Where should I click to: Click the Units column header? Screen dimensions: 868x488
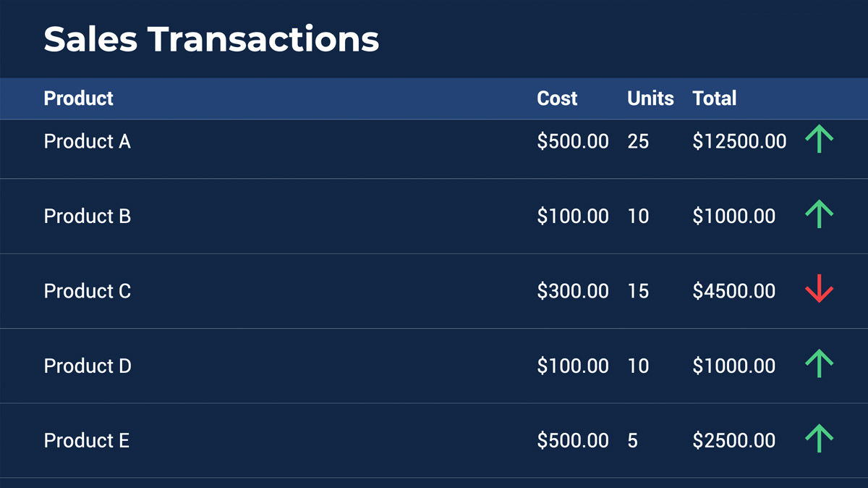pos(650,98)
